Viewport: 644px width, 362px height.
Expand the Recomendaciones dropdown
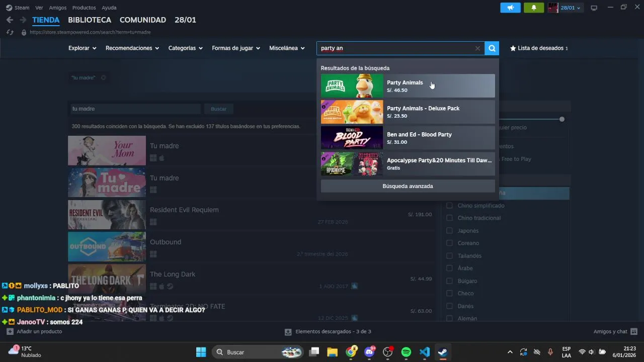(x=132, y=48)
